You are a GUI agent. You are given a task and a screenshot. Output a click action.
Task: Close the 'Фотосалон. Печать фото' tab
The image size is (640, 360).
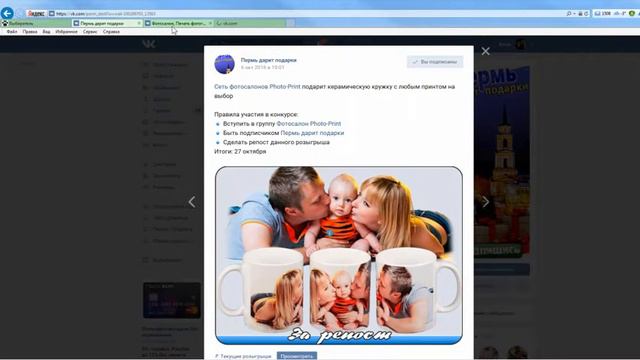click(210, 23)
